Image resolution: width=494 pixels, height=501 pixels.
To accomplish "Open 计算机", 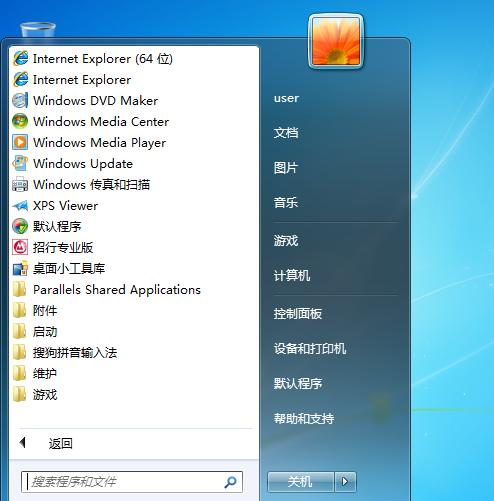I will click(x=292, y=276).
